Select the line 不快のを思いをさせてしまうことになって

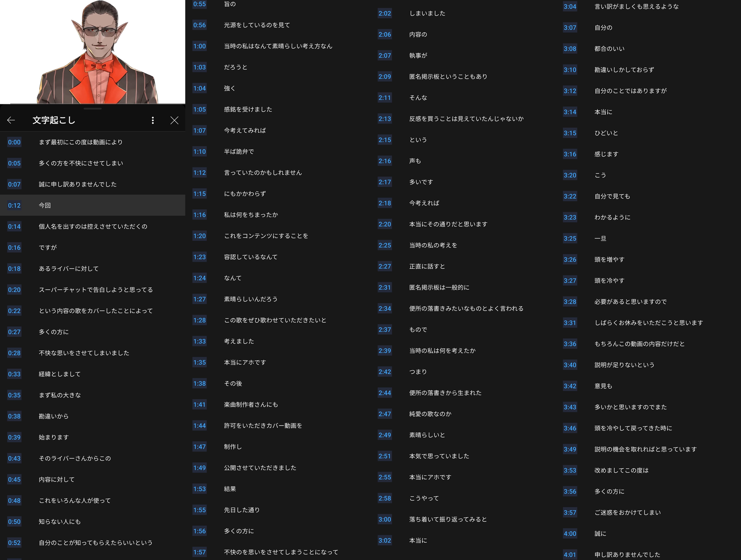281,552
